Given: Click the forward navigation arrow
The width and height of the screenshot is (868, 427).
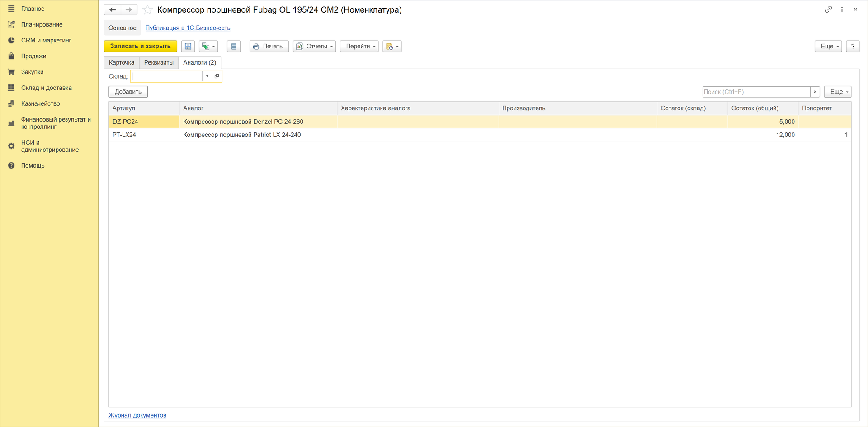Looking at the screenshot, I should coord(129,9).
